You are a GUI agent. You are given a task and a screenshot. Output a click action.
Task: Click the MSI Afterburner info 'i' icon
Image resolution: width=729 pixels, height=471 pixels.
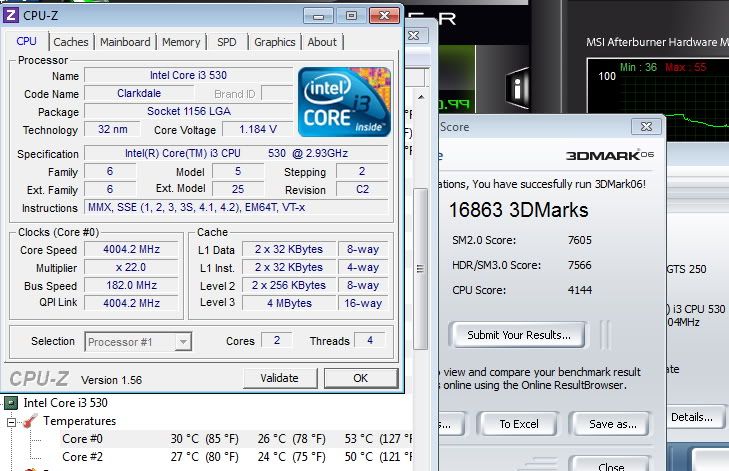517,88
